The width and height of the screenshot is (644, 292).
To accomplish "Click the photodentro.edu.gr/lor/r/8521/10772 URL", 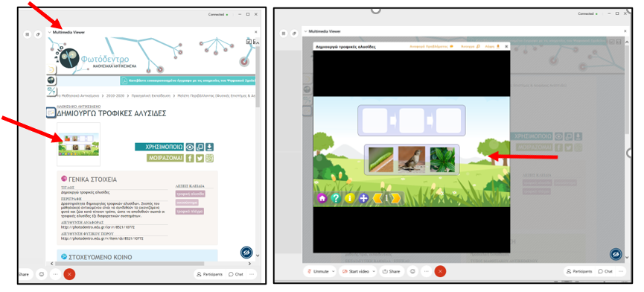I will 98,227.
